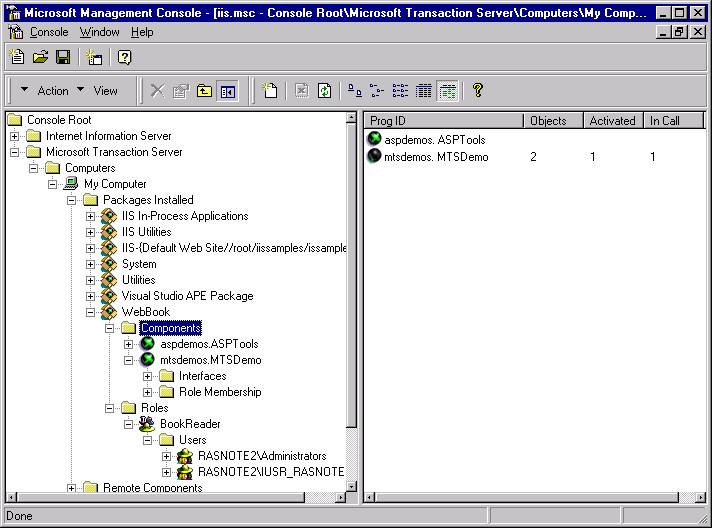Image resolution: width=712 pixels, height=528 pixels.
Task: Sort by the Prog ID column header
Action: click(444, 121)
